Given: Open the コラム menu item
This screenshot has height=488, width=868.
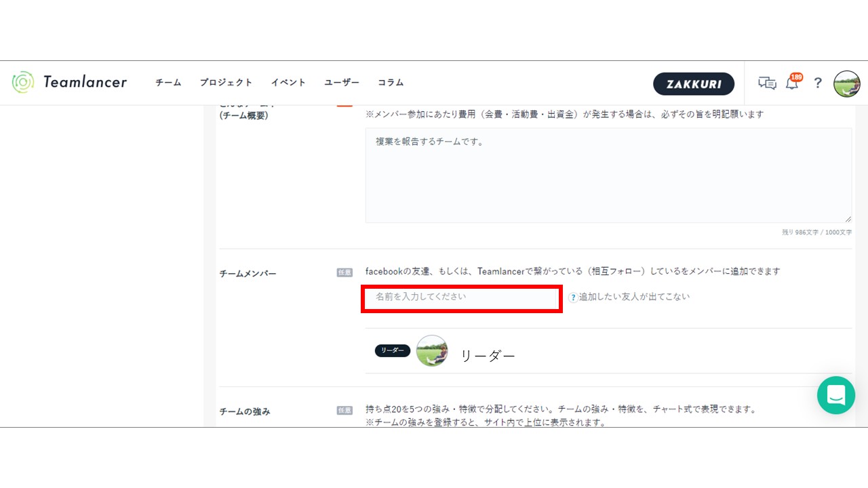Looking at the screenshot, I should pyautogui.click(x=391, y=83).
